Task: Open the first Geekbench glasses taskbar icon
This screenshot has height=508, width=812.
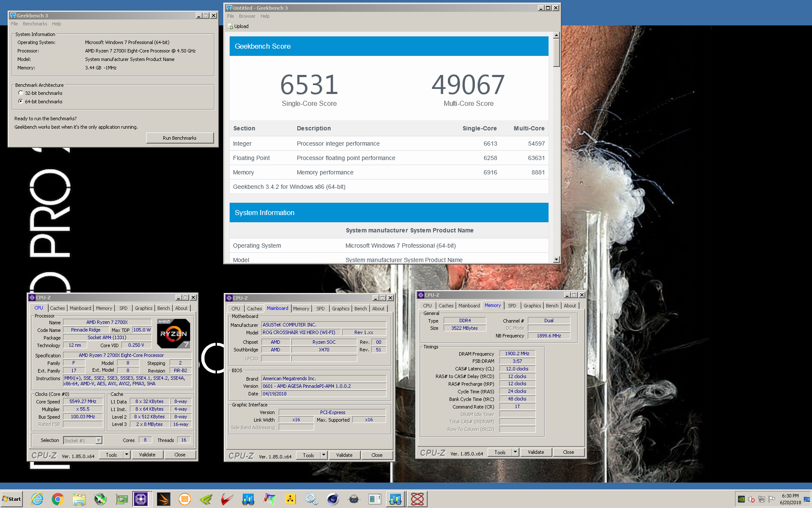Action: click(x=248, y=499)
